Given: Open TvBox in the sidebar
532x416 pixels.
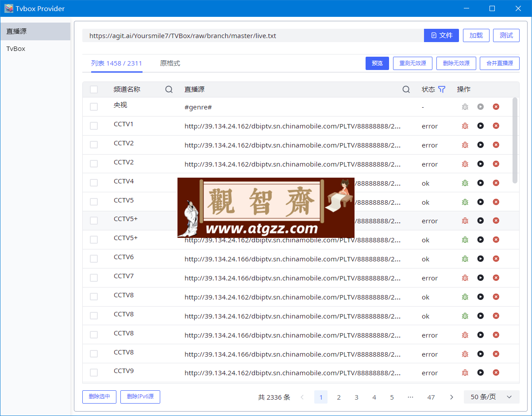Looking at the screenshot, I should pos(35,49).
